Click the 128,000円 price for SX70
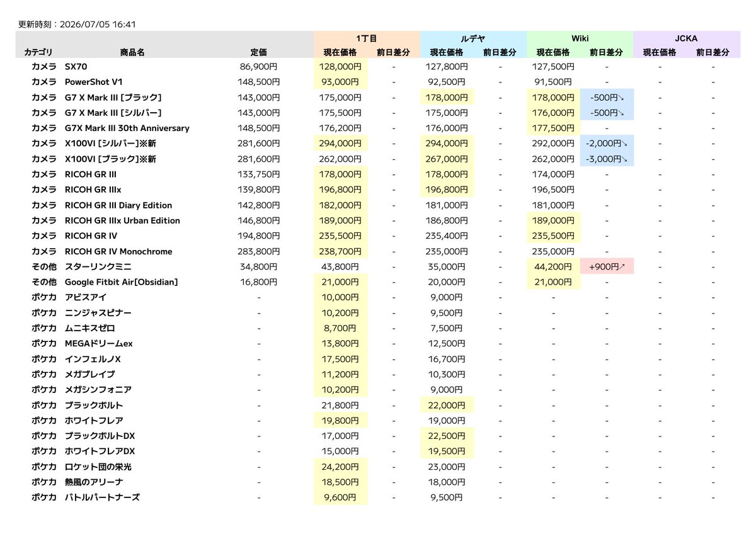Screen dimensions: 756x534 pyautogui.click(x=341, y=66)
